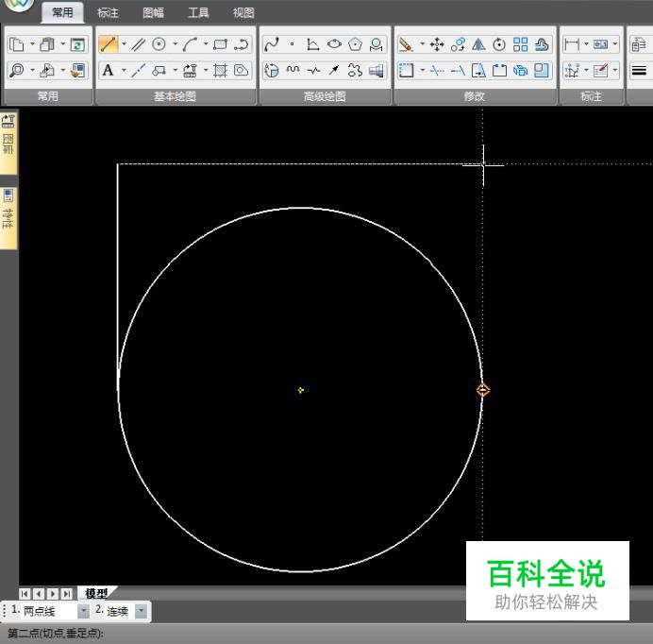Select the linear Dimension tool
Screen dimensions: 653x644
[572, 44]
